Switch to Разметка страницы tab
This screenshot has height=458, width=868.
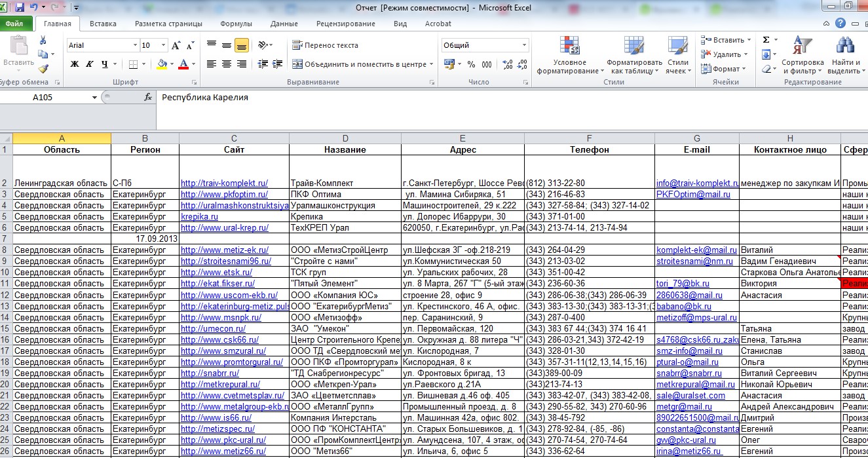tap(168, 24)
